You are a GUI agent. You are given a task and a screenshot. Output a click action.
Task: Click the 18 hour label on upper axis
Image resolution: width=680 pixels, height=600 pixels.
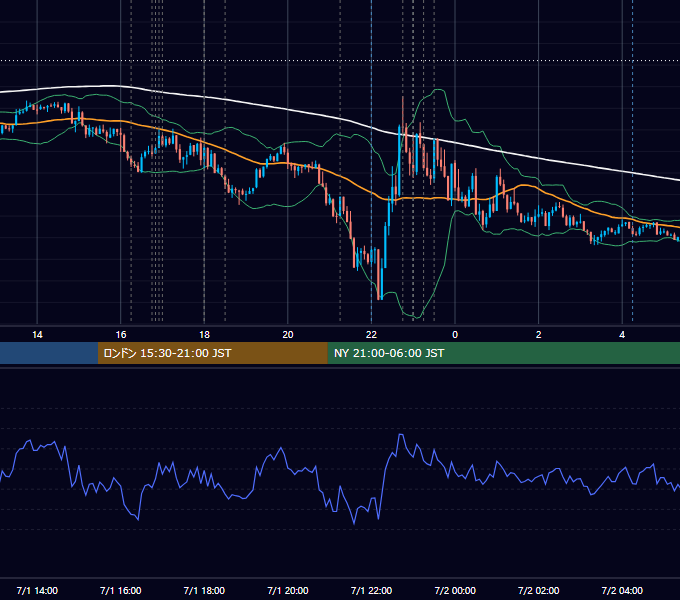click(204, 335)
